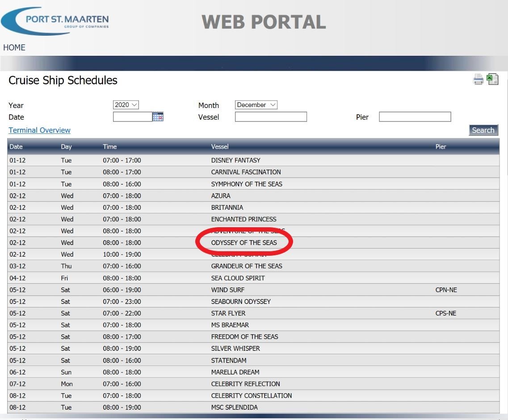This screenshot has width=508, height=420.
Task: Select the SEA CLOUD SPIRIT cell
Action: coord(238,278)
